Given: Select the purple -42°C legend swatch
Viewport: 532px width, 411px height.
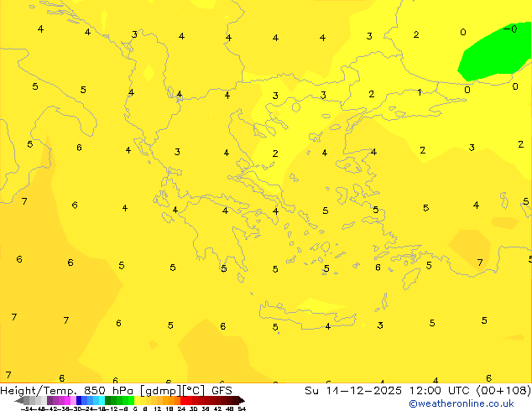Looking at the screenshot, I should click(50, 400).
